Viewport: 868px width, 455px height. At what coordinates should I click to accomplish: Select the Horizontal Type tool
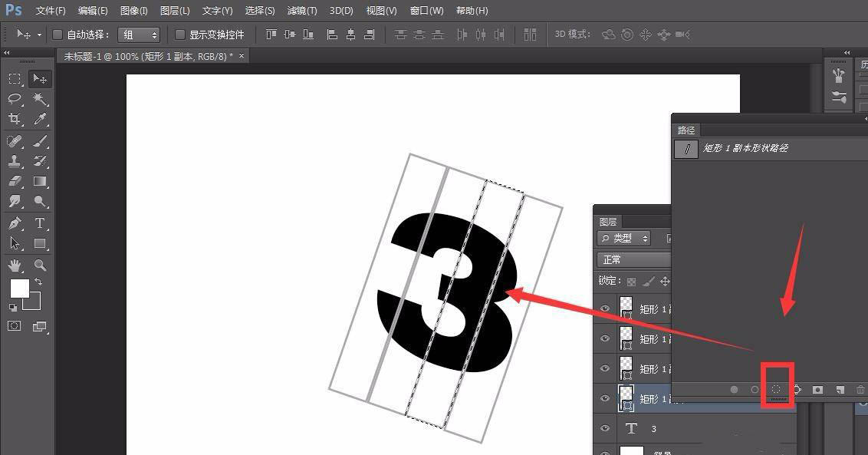[x=40, y=223]
